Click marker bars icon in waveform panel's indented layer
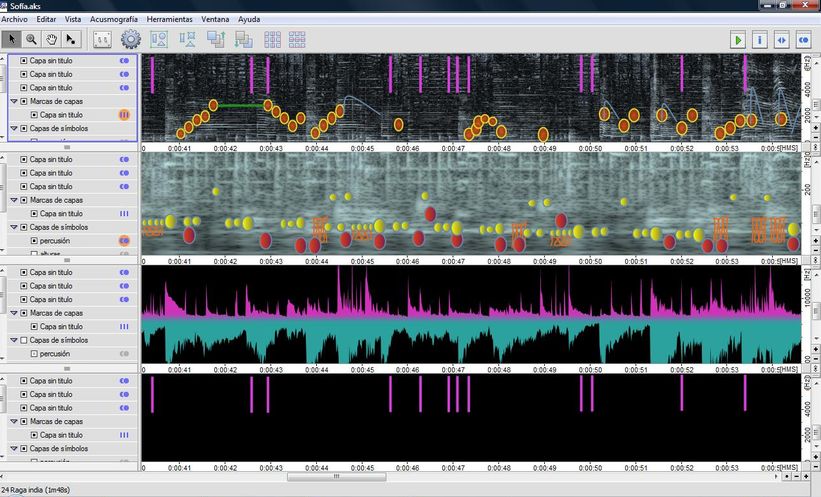This screenshot has height=497, width=821. pos(124,327)
